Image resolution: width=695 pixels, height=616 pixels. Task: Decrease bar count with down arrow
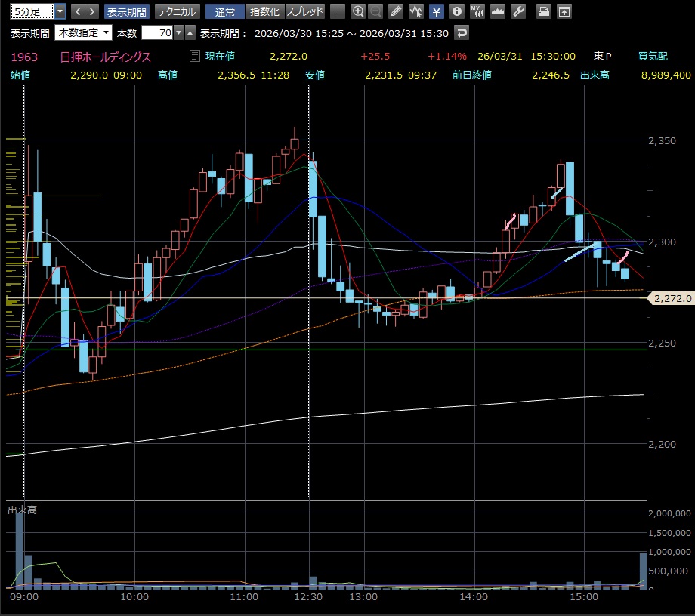coord(178,33)
